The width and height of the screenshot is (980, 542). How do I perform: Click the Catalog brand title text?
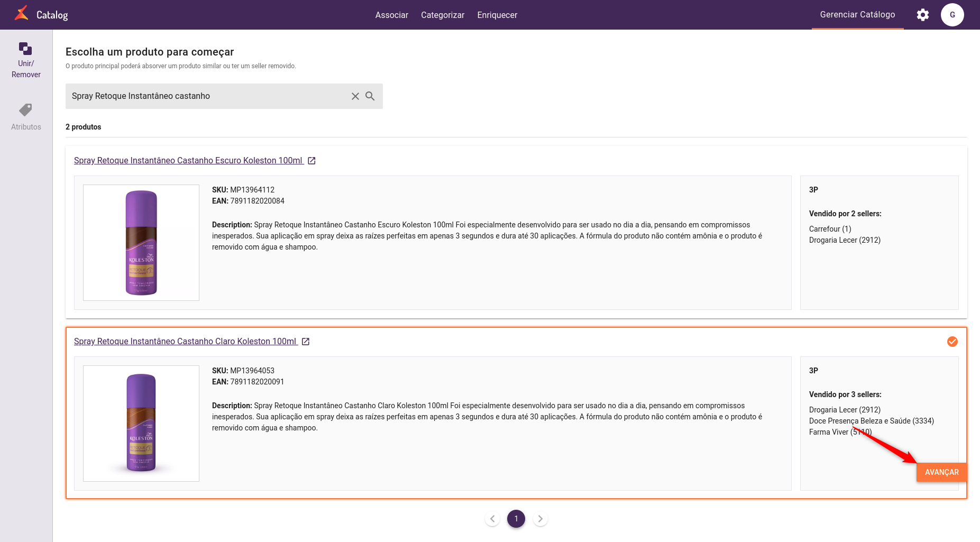click(x=52, y=15)
